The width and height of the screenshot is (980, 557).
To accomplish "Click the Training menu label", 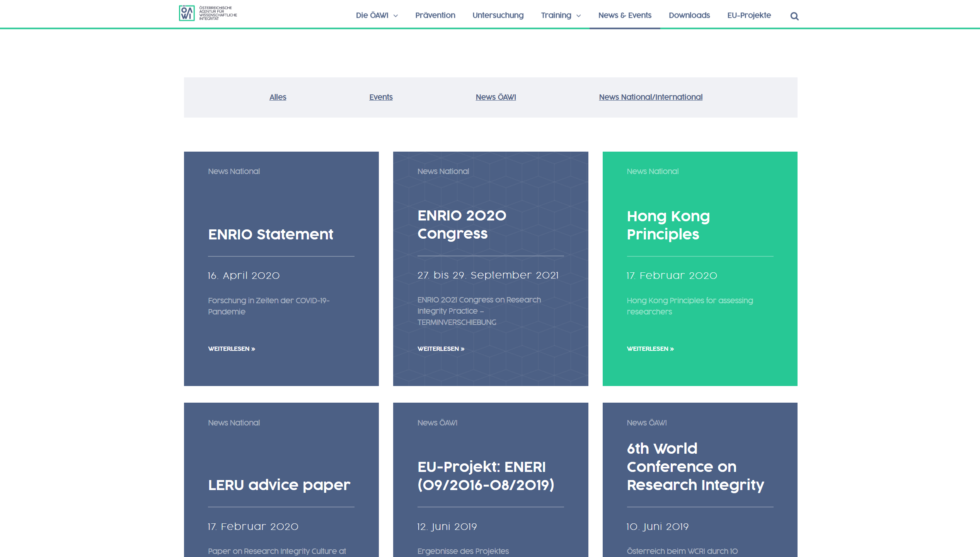I will click(x=556, y=15).
